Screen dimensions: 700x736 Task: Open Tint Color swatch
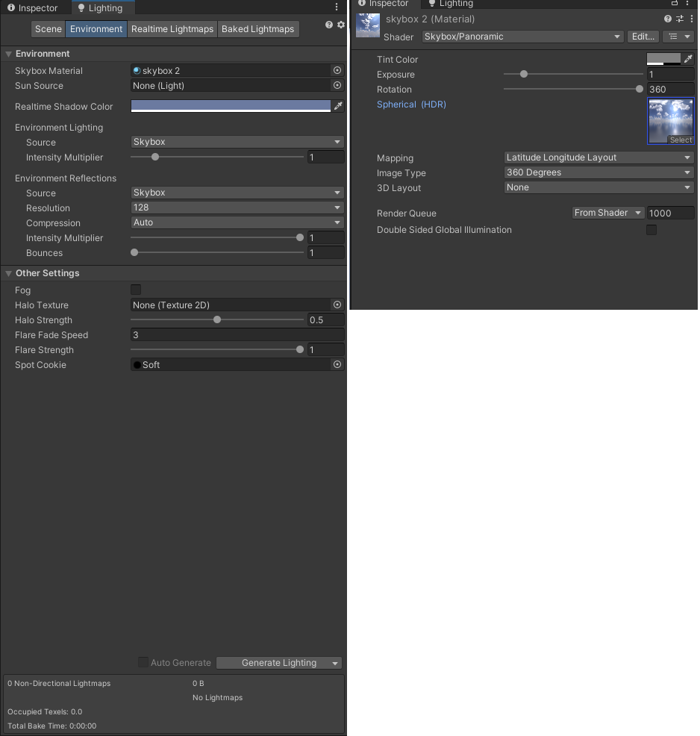point(663,59)
